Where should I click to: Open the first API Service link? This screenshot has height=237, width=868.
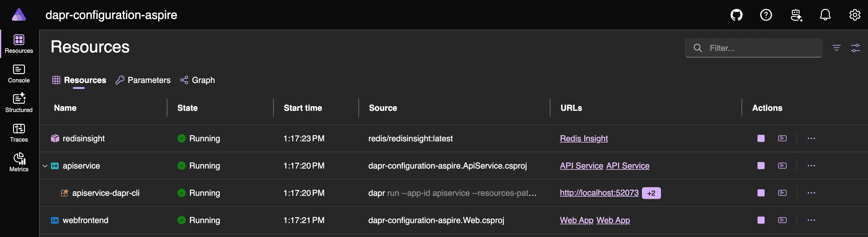581,166
